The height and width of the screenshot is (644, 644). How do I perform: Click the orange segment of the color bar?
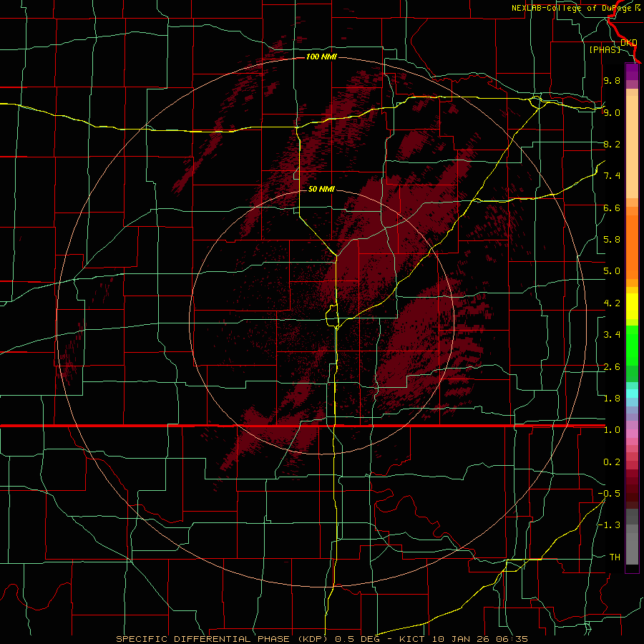tap(632, 243)
